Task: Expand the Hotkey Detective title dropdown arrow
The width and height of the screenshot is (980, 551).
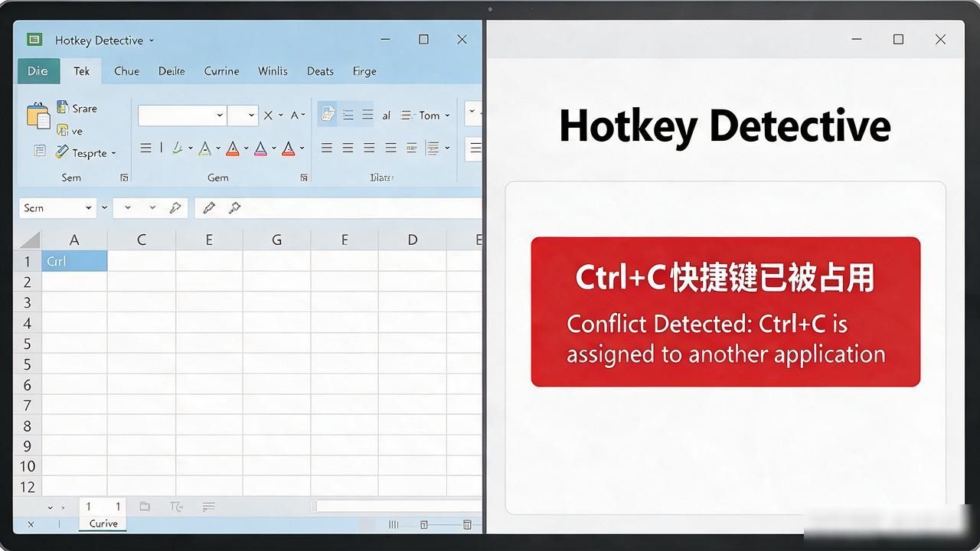Action: click(x=151, y=41)
